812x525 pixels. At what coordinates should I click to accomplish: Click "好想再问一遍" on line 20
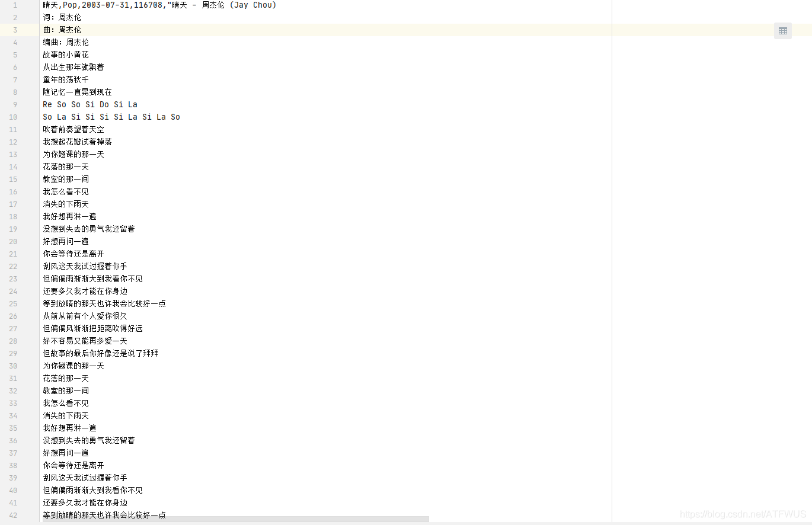pyautogui.click(x=66, y=241)
